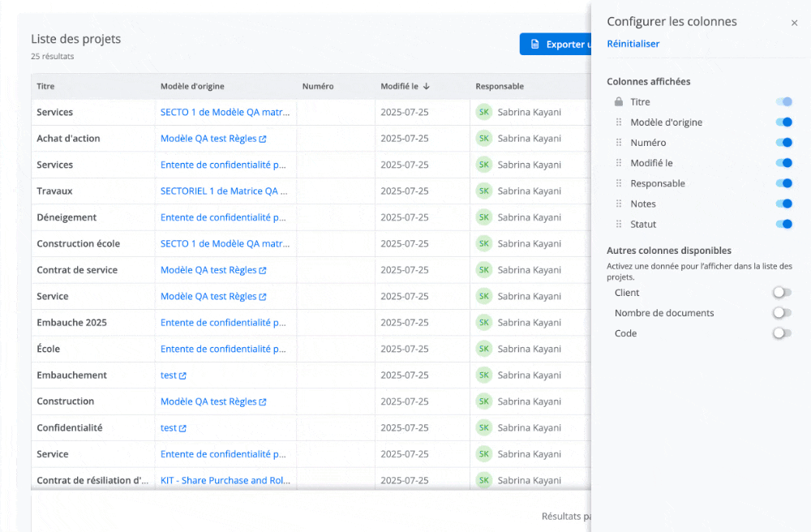The width and height of the screenshot is (811, 532).
Task: Click the document icon on the Exporter button
Action: [534, 44]
